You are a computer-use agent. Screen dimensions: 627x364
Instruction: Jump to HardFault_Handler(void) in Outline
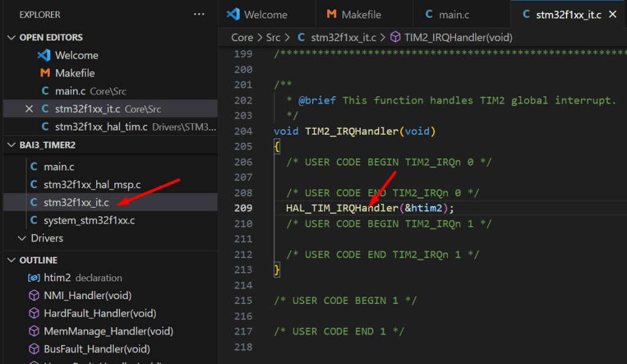[x=99, y=313]
